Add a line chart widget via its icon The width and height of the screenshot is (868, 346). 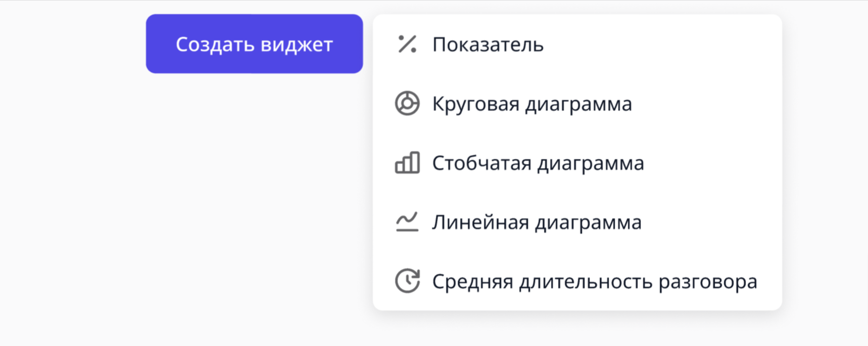point(407,222)
